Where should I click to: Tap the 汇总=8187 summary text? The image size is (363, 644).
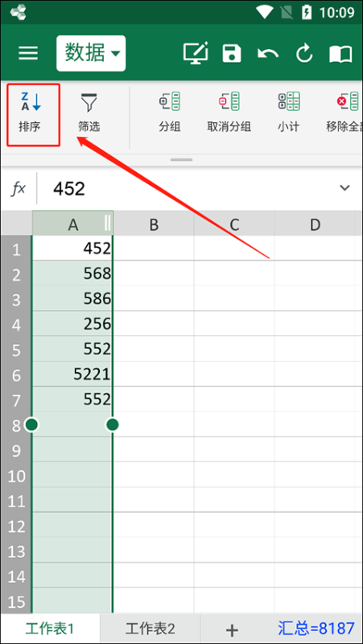coord(316,628)
